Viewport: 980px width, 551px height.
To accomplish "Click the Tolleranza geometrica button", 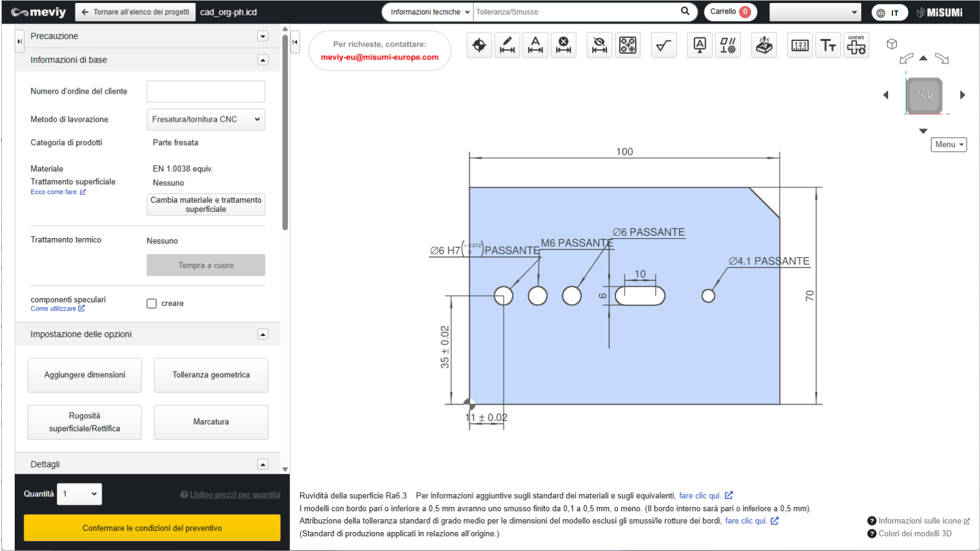I will tap(211, 375).
